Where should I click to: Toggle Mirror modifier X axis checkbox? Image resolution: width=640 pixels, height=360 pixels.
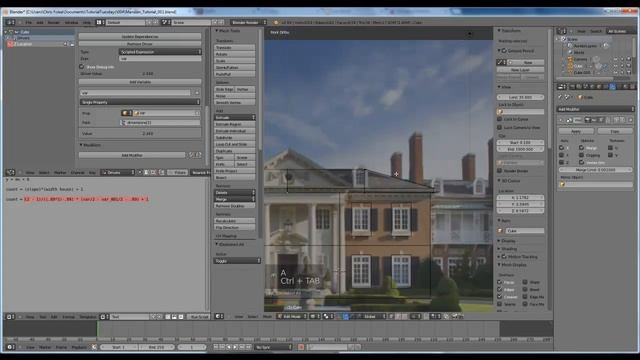click(562, 148)
